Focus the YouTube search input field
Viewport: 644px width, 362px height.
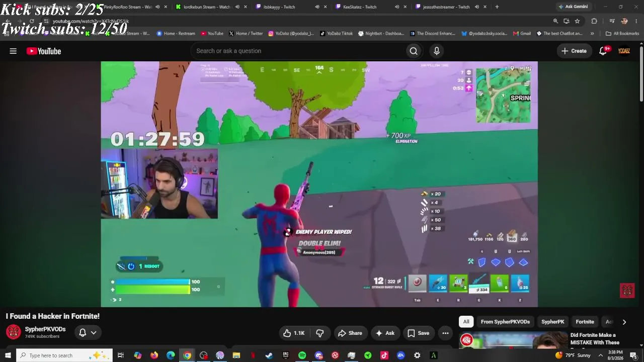click(x=299, y=51)
